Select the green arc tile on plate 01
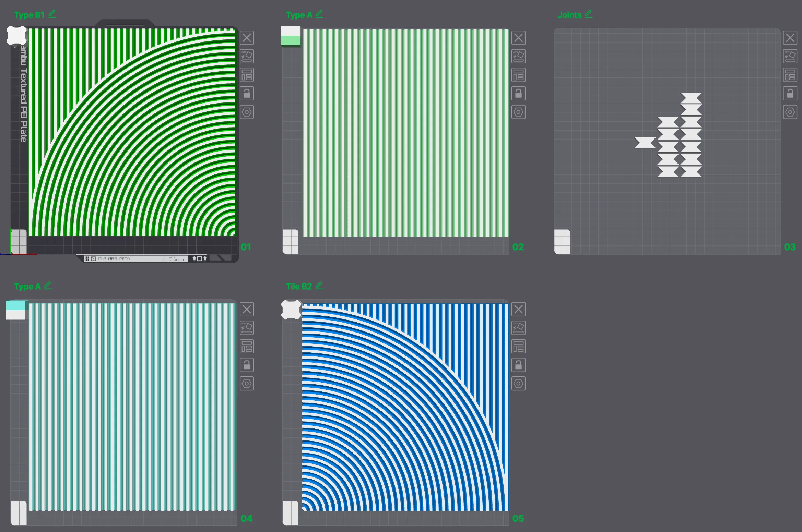The image size is (802, 532). tap(132, 132)
